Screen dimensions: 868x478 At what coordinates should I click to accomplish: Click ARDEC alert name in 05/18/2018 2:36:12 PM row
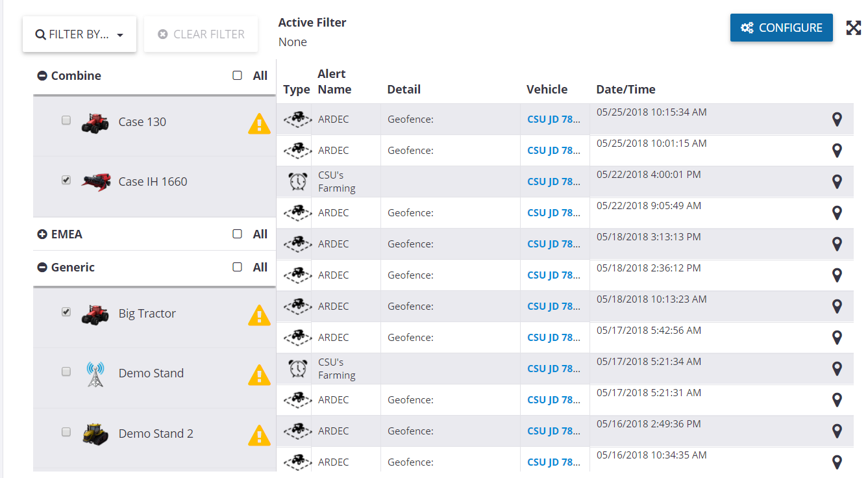pyautogui.click(x=333, y=275)
